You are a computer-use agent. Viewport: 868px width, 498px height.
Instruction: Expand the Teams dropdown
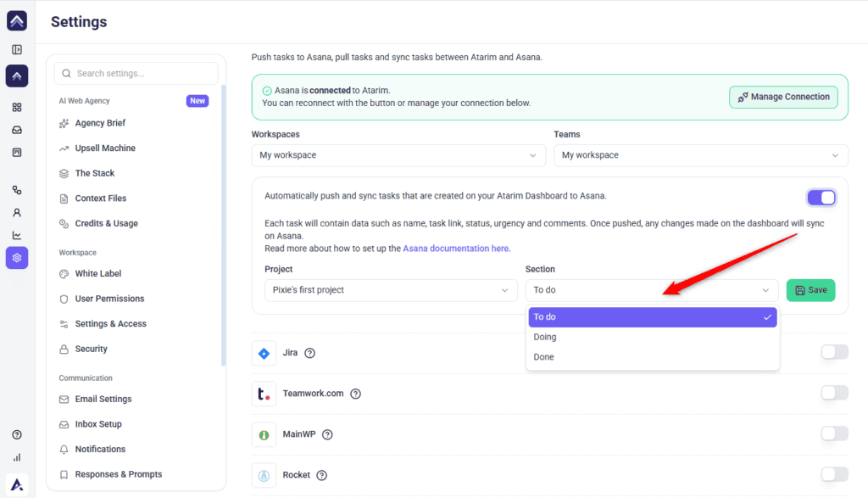tap(701, 155)
